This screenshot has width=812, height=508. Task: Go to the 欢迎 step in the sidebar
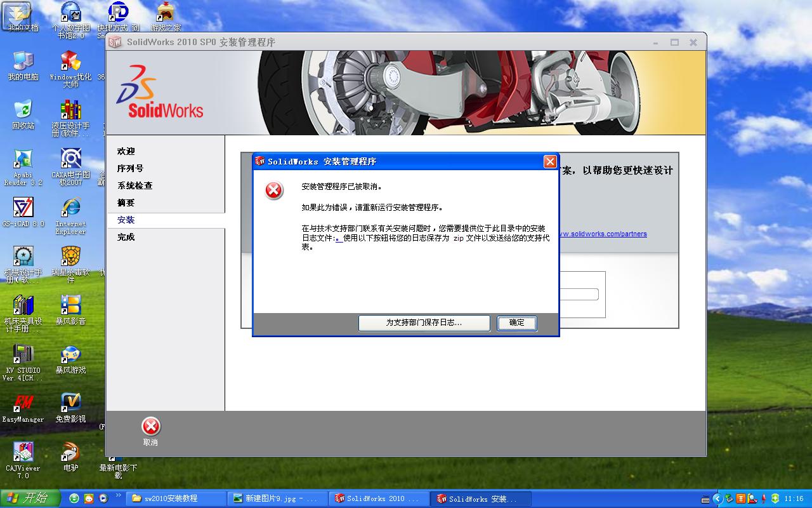point(126,151)
